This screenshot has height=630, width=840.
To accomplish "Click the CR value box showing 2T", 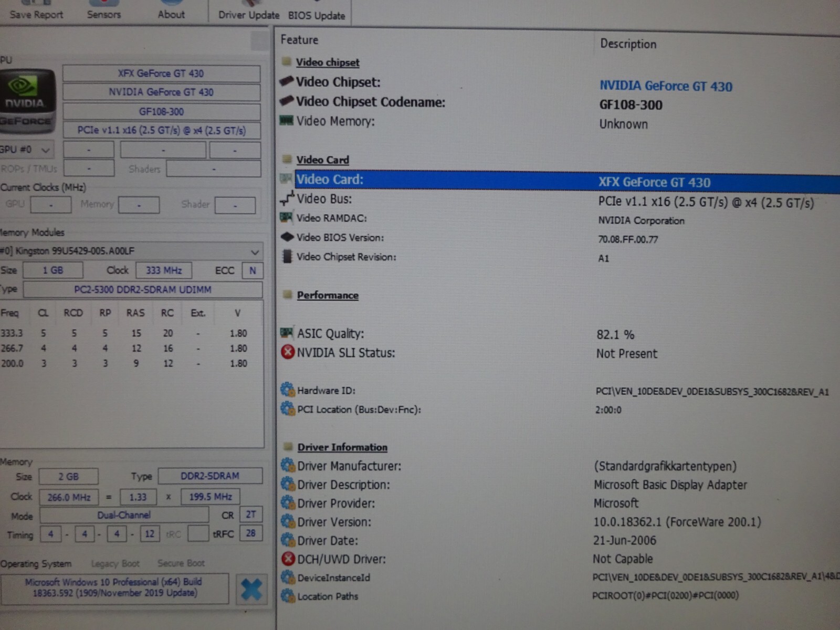I will [251, 514].
